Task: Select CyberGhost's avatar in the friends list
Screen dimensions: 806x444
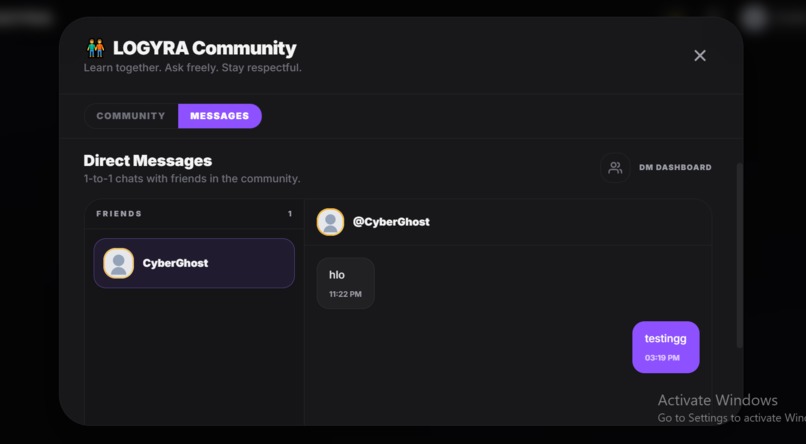Action: point(118,263)
